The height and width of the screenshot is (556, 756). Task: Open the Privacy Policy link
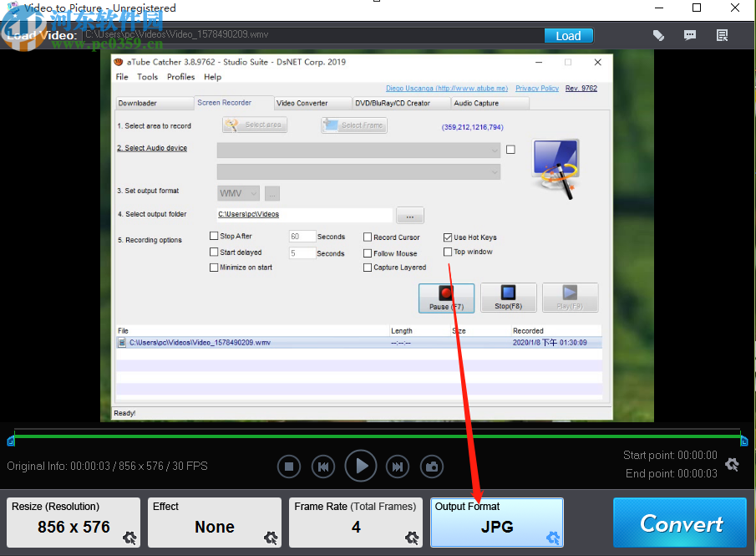[537, 89]
